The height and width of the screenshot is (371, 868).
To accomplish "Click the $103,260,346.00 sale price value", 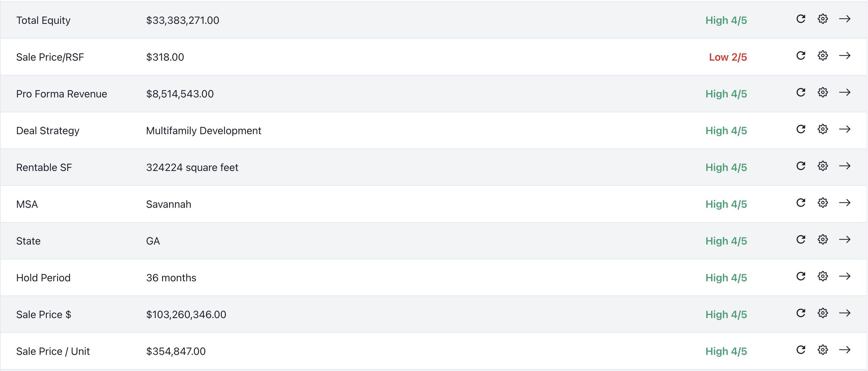I will point(186,315).
